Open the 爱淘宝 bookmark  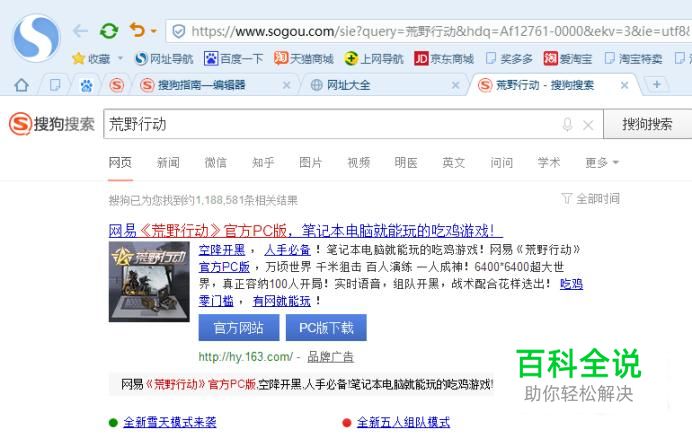[x=568, y=58]
